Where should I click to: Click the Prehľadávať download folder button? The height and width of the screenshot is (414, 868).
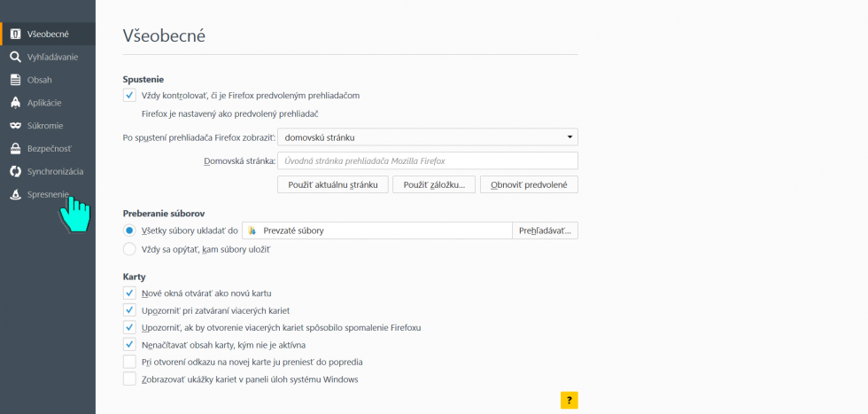[545, 230]
